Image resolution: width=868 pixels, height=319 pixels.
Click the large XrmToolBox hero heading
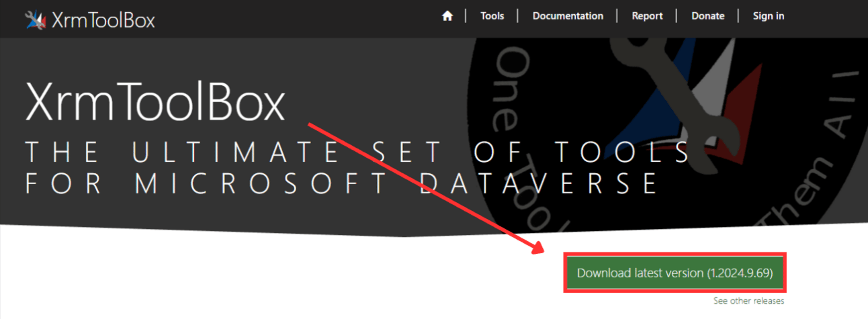tap(155, 103)
